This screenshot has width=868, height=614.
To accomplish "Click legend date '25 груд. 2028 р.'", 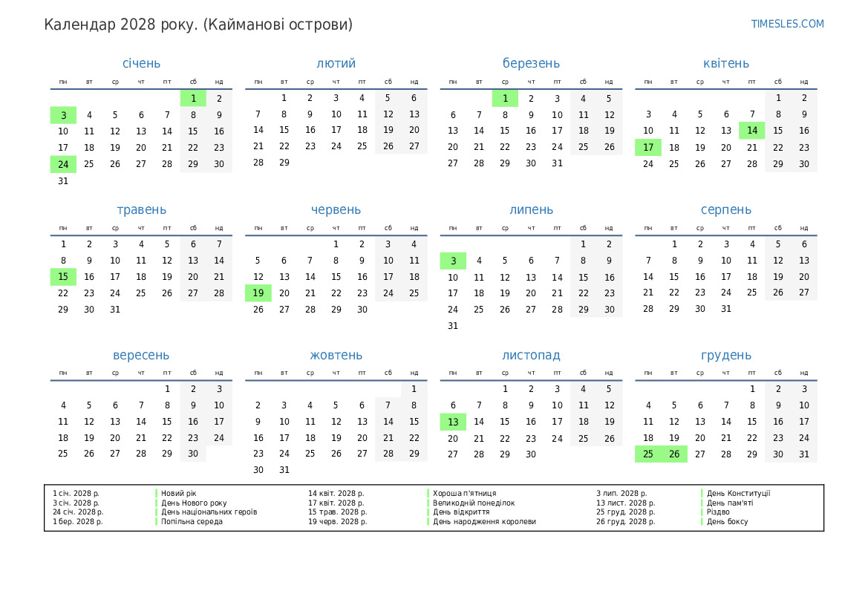I will [x=625, y=512].
